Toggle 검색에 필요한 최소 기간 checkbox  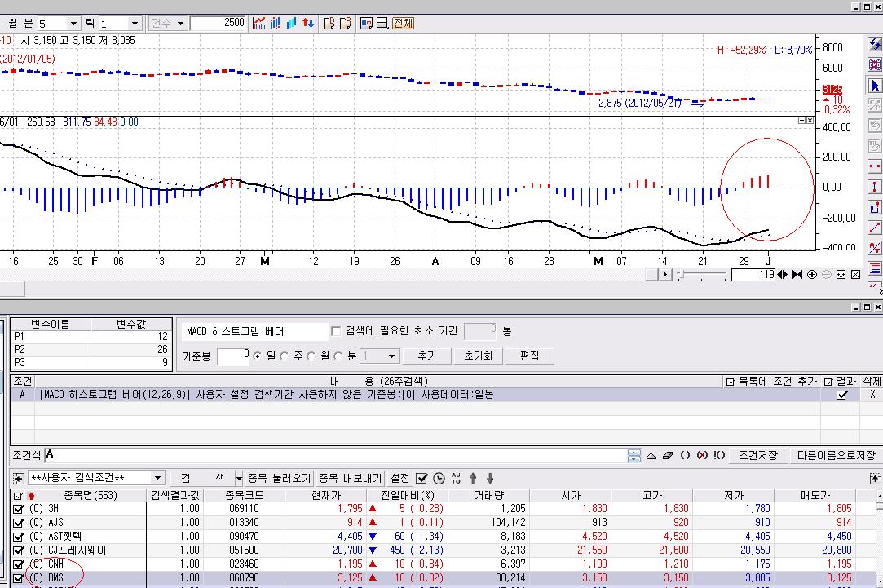[x=336, y=331]
